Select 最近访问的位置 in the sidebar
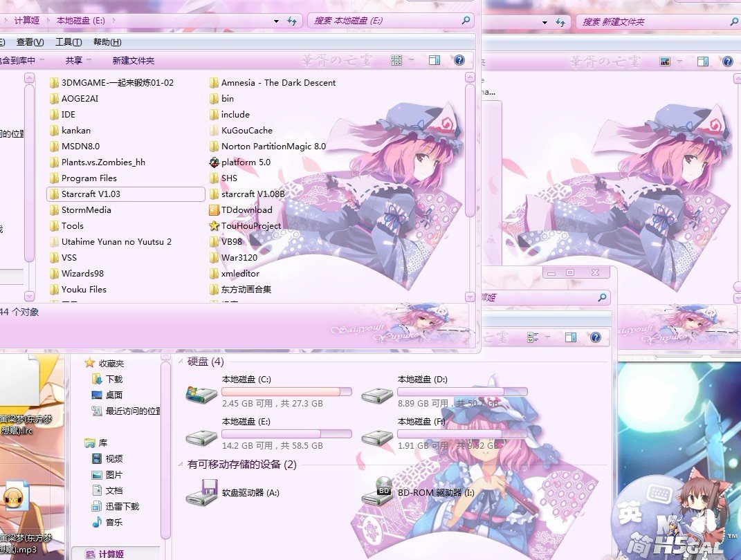The width and height of the screenshot is (741, 560). coord(126,411)
